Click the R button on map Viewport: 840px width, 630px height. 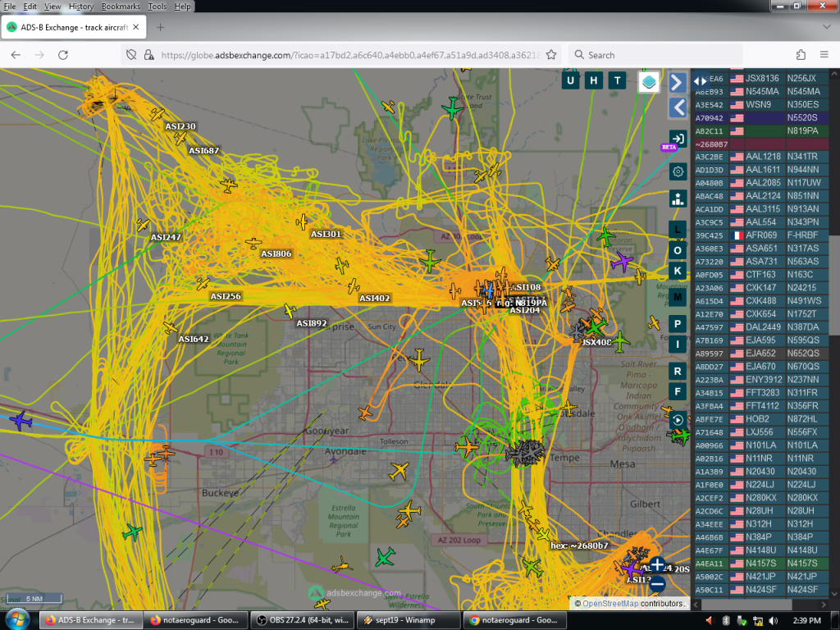click(678, 372)
